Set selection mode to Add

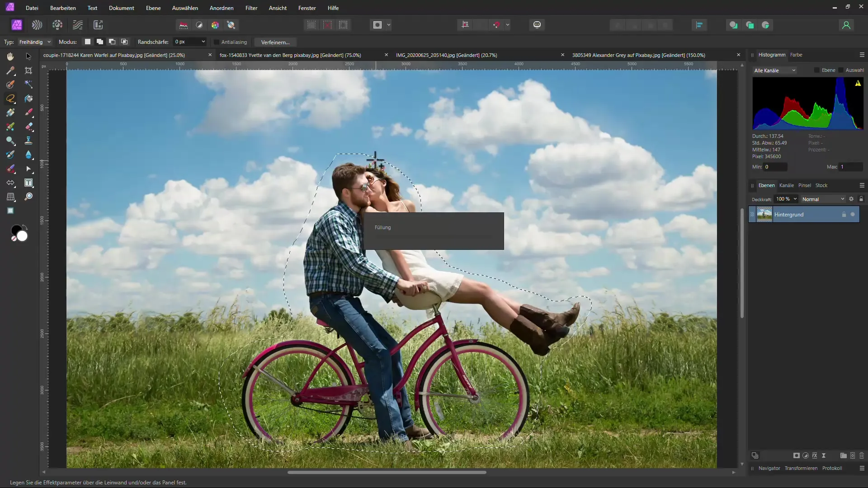coord(100,42)
